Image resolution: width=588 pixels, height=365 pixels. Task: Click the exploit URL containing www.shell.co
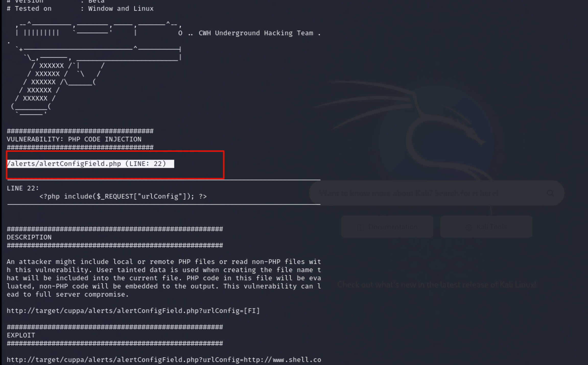pos(163,360)
